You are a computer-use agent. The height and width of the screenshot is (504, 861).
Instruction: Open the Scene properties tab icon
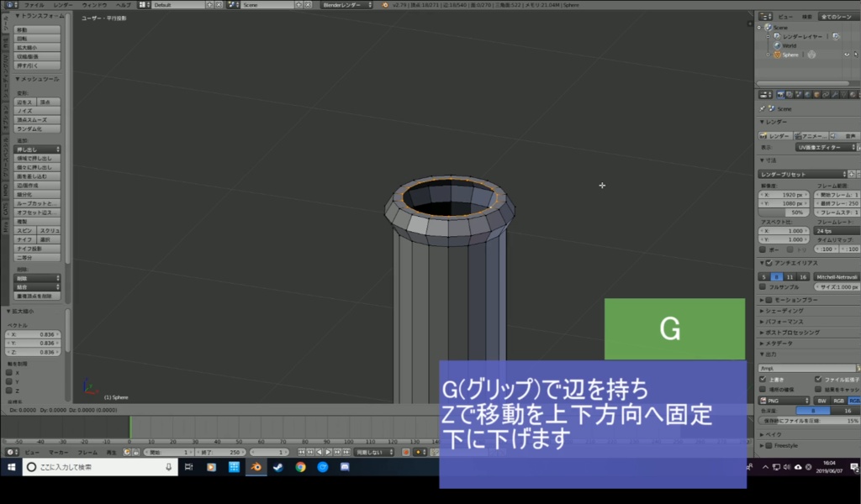798,94
